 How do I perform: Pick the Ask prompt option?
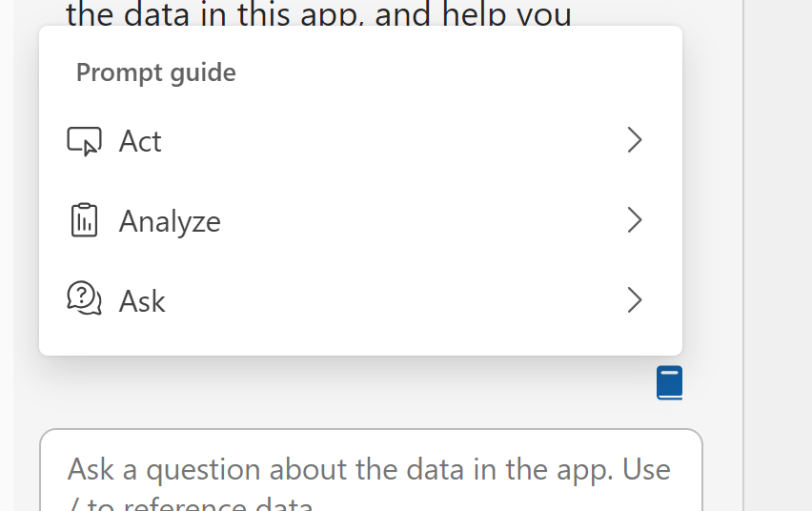pyautogui.click(x=142, y=301)
